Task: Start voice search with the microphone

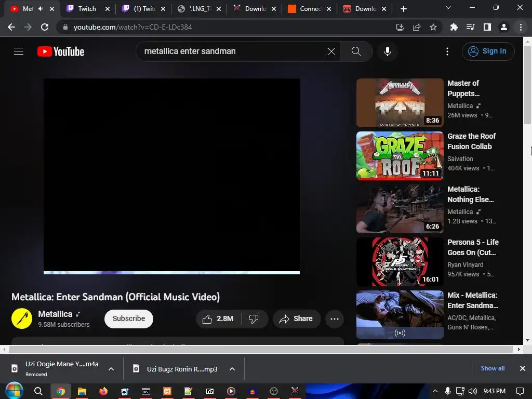Action: (388, 51)
